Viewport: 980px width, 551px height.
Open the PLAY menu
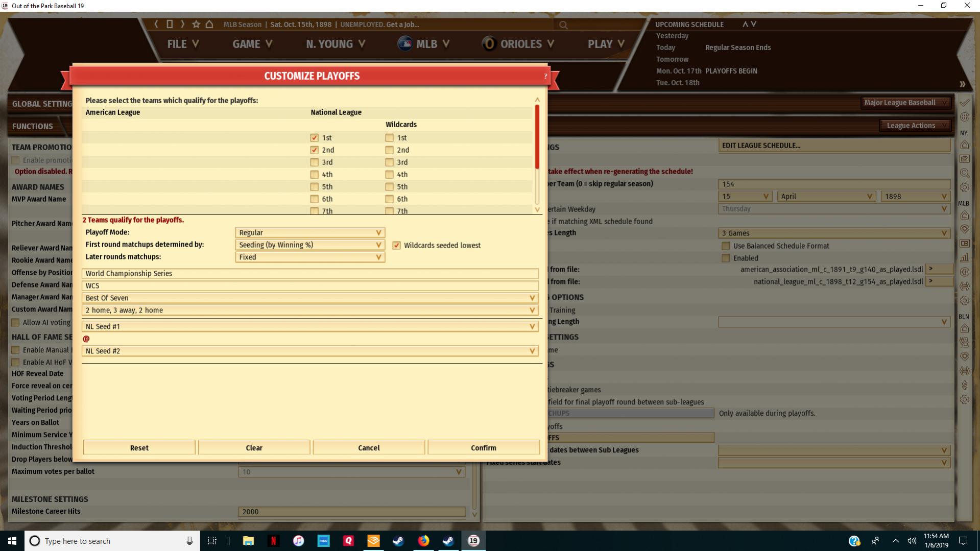pyautogui.click(x=606, y=44)
